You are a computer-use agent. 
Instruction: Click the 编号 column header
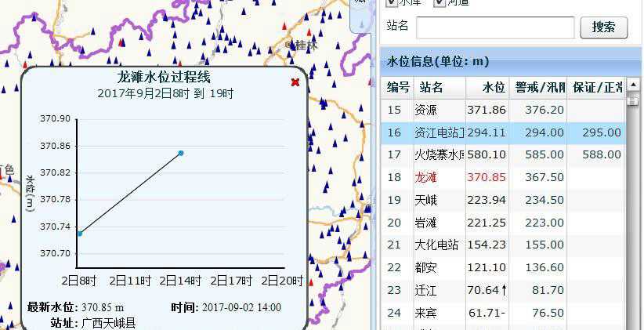397,87
